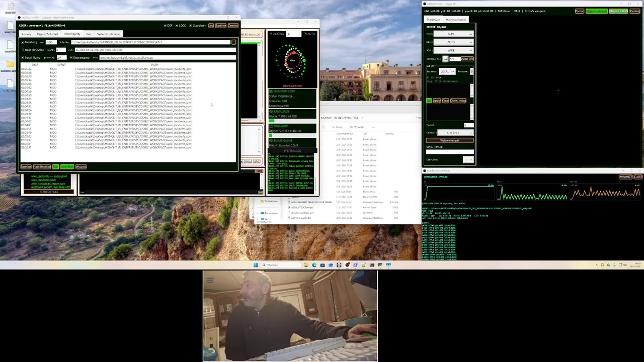Open the Windows Start menu
The image size is (644, 362).
(x=256, y=265)
